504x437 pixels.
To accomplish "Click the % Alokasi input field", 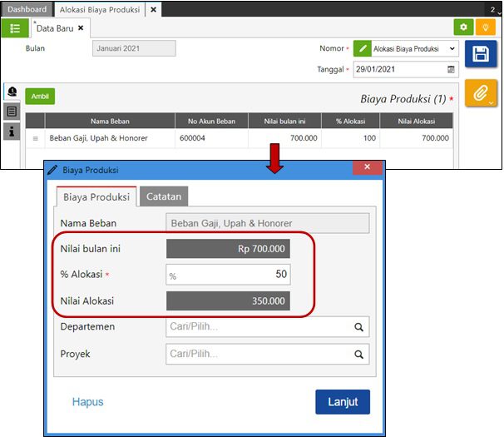I will (229, 276).
